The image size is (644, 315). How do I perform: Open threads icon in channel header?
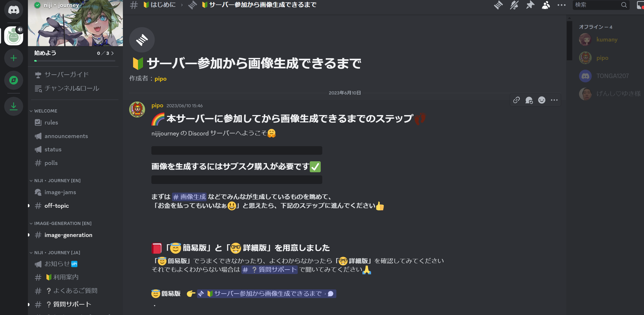coord(498,5)
